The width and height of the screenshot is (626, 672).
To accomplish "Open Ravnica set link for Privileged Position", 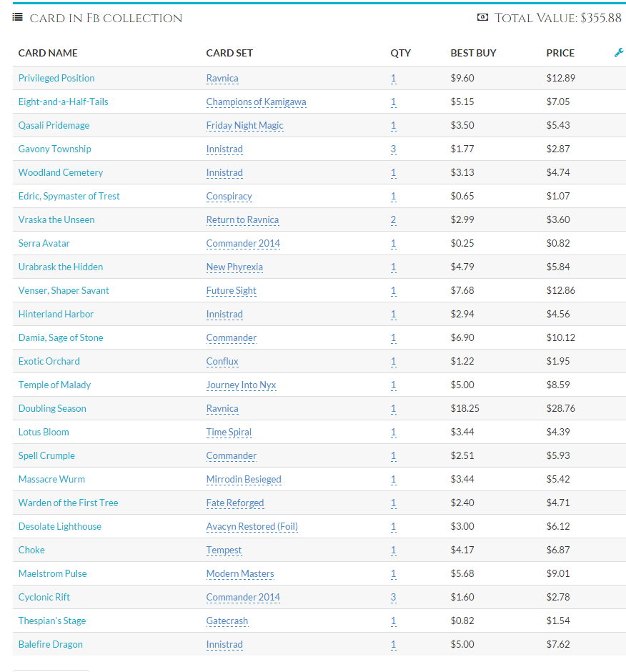I will coord(222,79).
